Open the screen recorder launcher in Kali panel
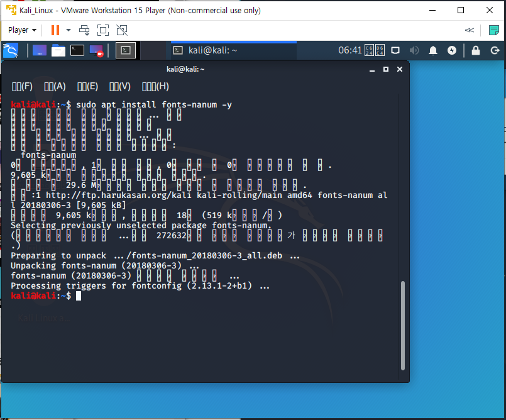This screenshot has width=506, height=420. click(96, 50)
